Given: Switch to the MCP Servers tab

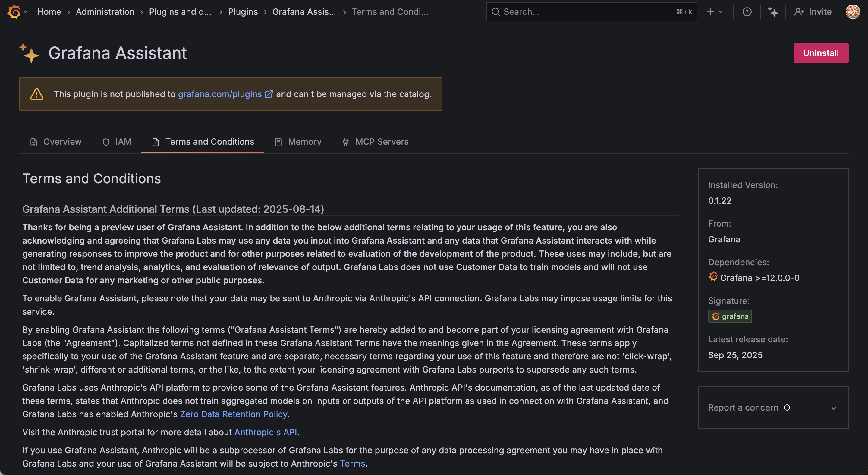Looking at the screenshot, I should [x=375, y=142].
